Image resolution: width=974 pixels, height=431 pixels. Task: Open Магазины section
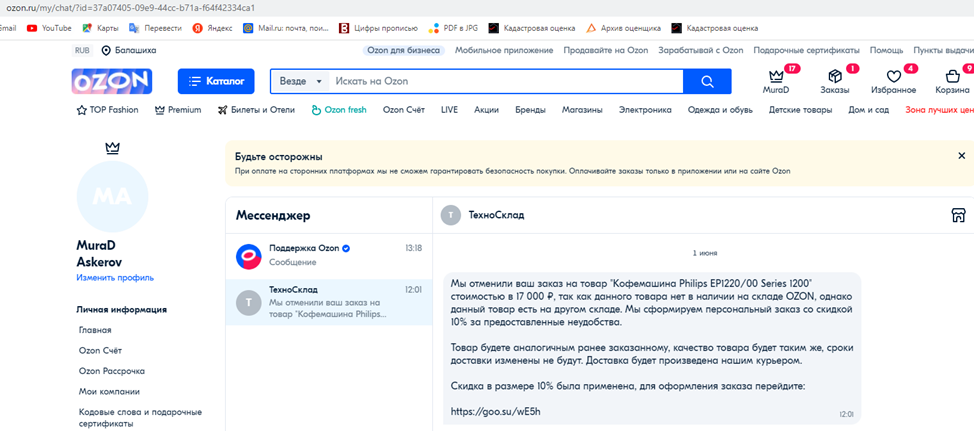[582, 110]
